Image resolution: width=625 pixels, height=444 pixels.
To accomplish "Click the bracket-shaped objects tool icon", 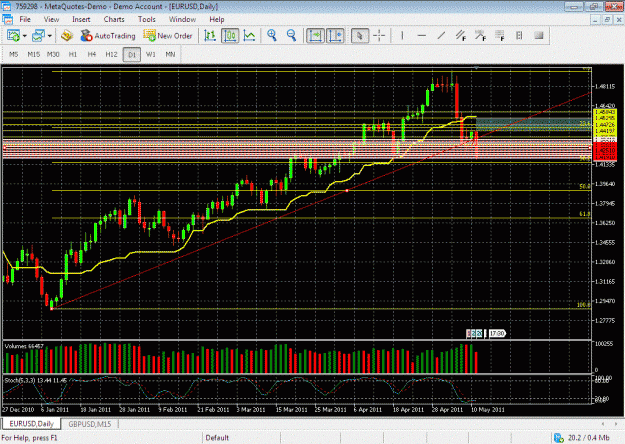I will click(x=519, y=36).
